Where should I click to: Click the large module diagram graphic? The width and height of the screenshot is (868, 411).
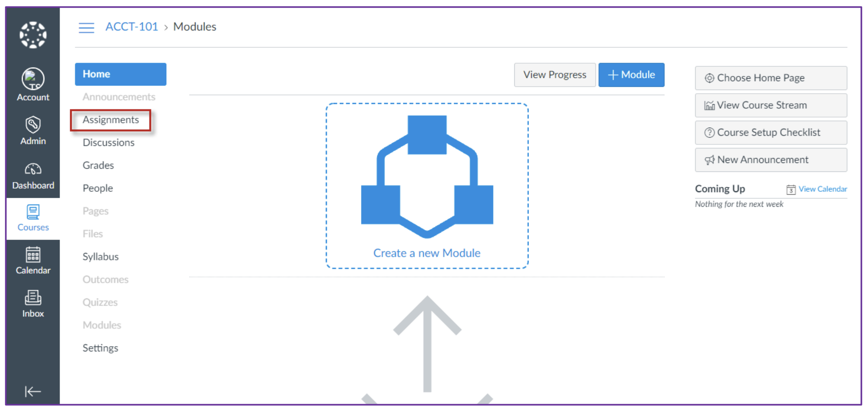pos(427,177)
